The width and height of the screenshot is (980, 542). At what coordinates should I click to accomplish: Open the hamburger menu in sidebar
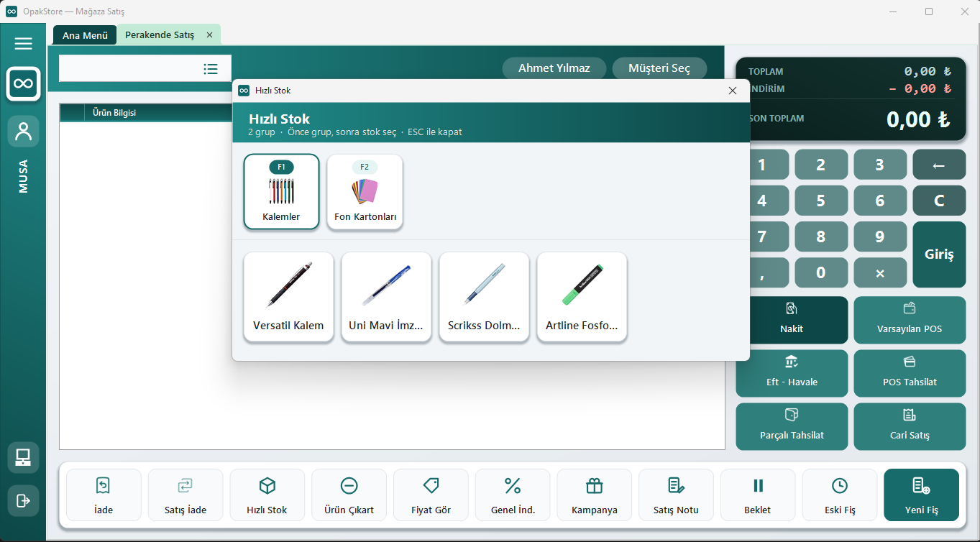[23, 44]
